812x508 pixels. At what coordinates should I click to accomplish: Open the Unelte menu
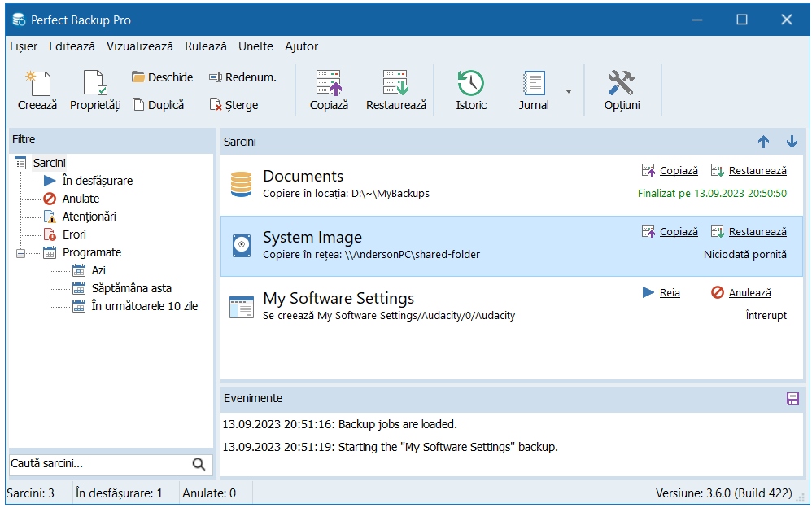pos(256,46)
